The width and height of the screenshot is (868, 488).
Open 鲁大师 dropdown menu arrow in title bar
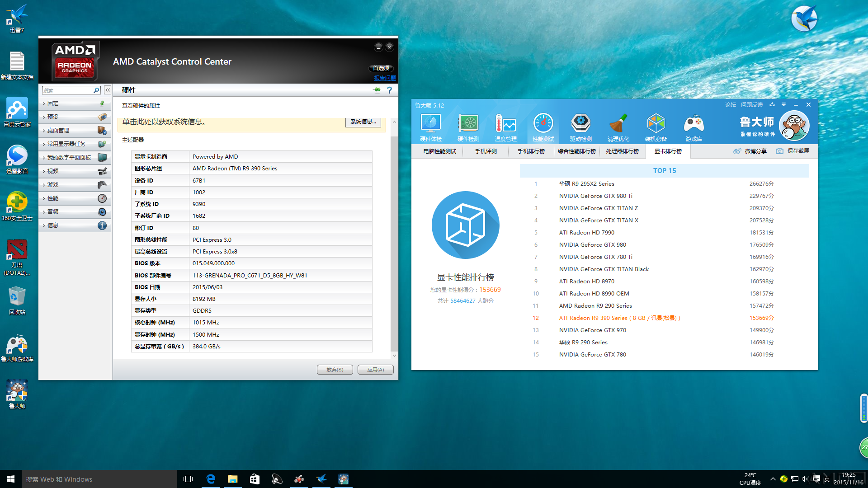[783, 105]
